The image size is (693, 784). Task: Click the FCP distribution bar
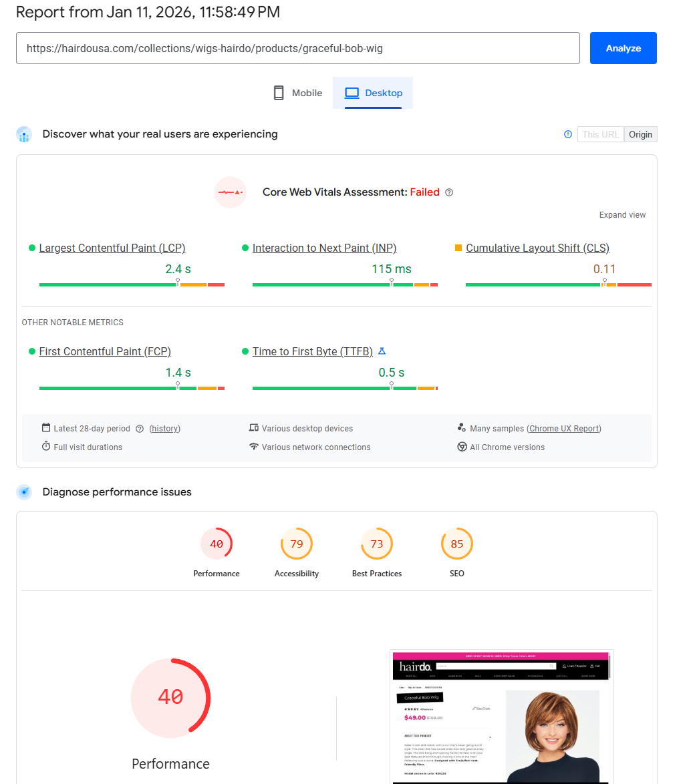click(132, 388)
